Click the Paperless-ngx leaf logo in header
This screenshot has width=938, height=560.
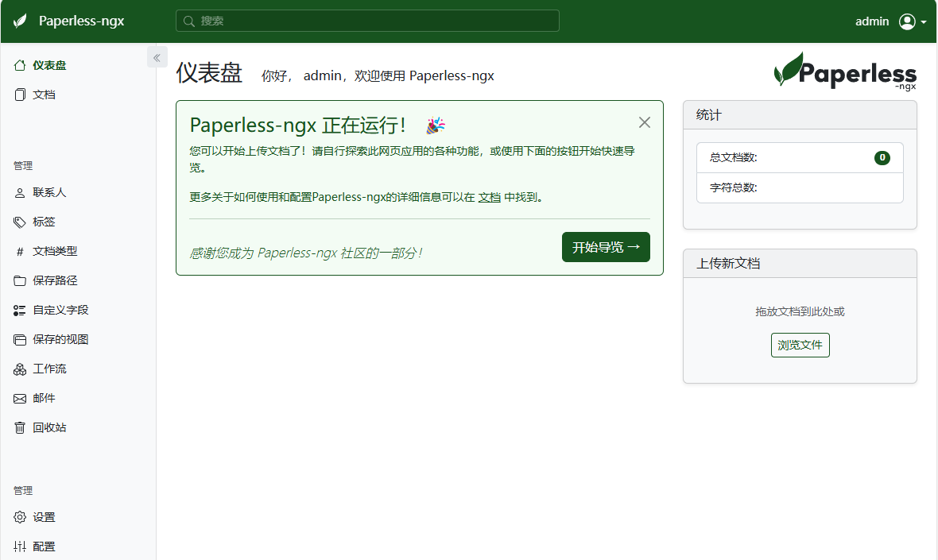pos(20,21)
